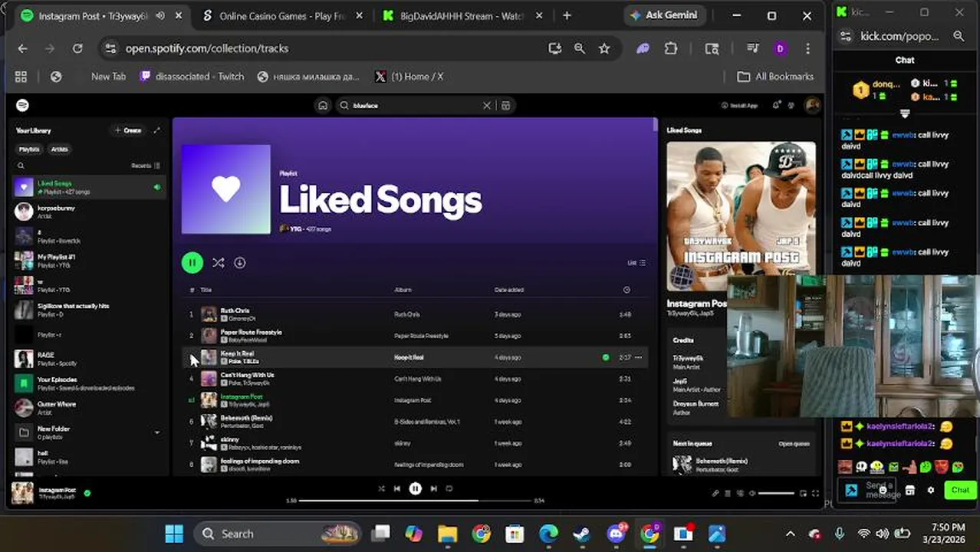Filter library by Artists chip
This screenshot has height=552, width=980.
click(60, 149)
